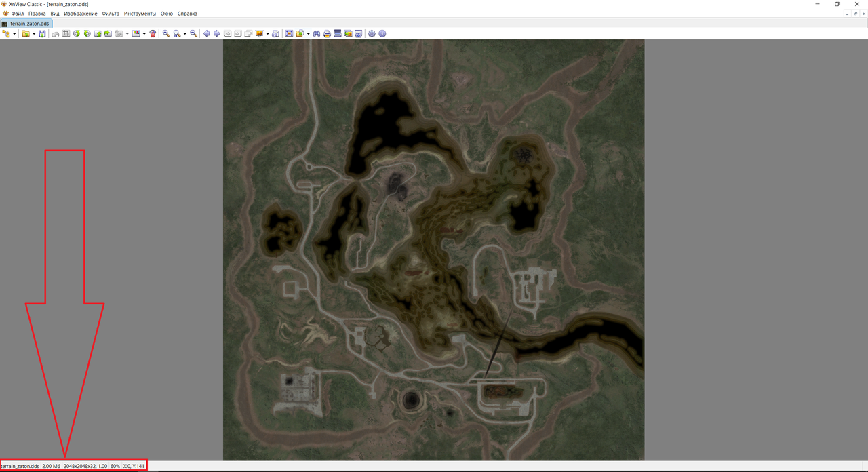Toggle Fullscreen mode icon
This screenshot has height=472, width=868.
[289, 33]
